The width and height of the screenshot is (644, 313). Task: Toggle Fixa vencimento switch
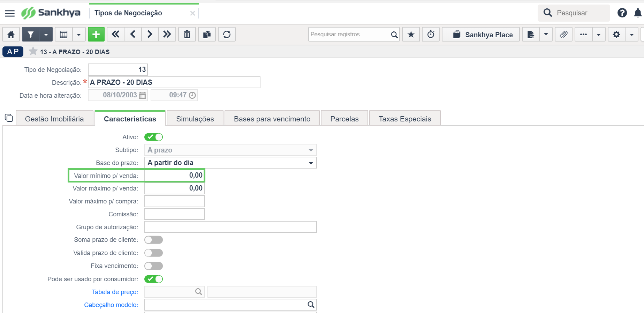point(154,266)
